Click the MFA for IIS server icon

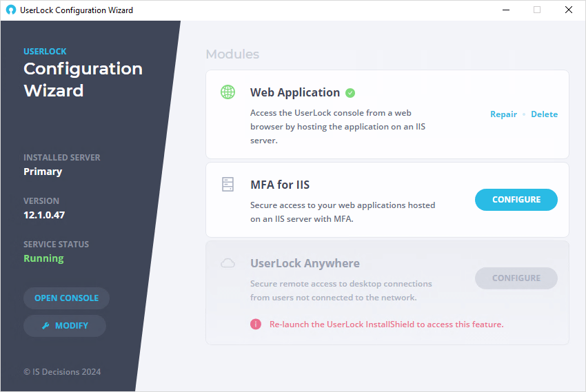(228, 185)
